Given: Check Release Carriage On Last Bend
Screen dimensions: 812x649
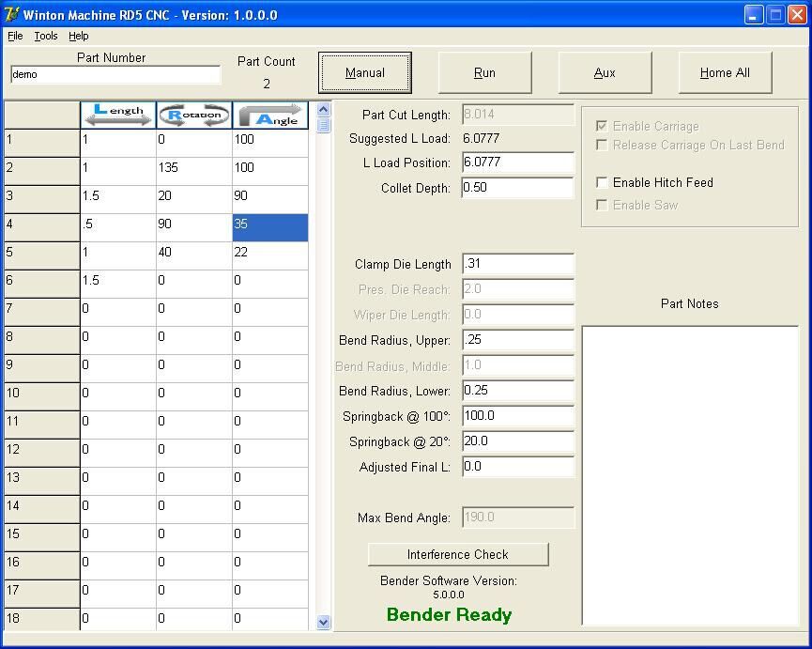Looking at the screenshot, I should 603,145.
